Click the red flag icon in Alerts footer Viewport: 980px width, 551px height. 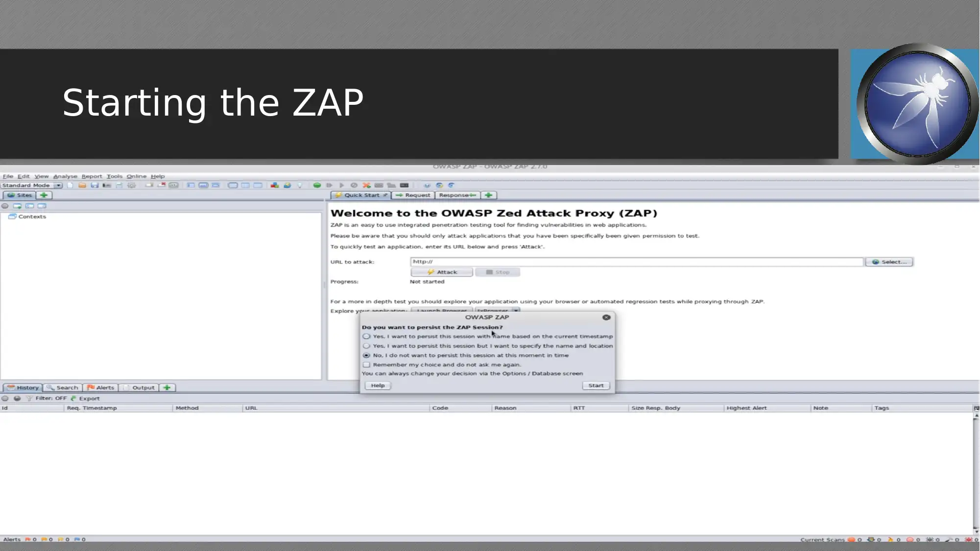(x=28, y=539)
